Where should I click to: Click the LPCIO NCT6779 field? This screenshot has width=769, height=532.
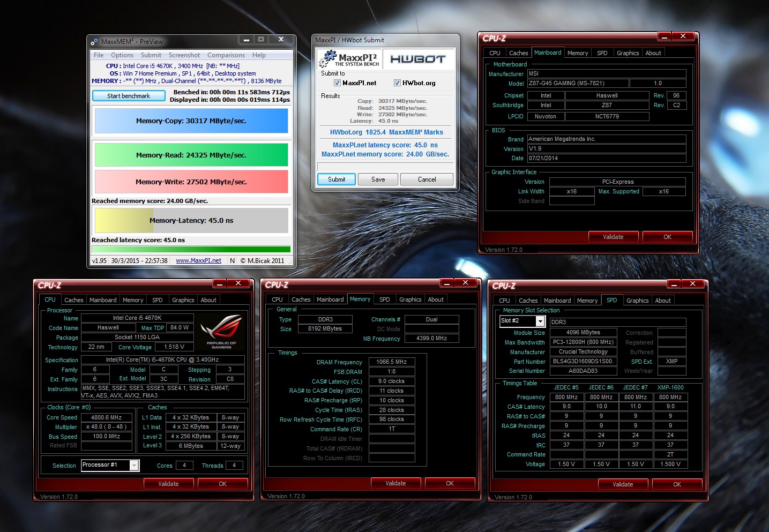pyautogui.click(x=607, y=117)
